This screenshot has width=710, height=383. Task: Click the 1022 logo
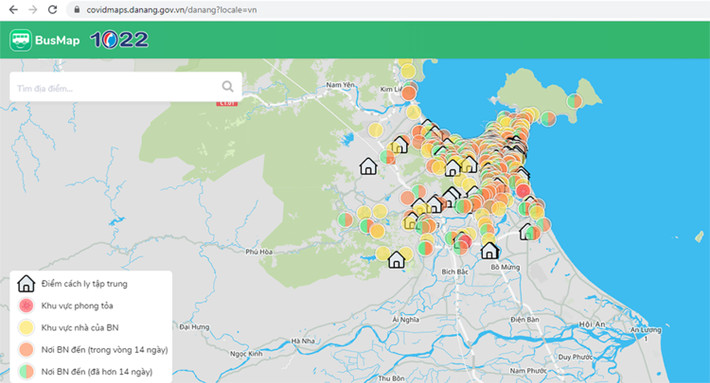119,40
